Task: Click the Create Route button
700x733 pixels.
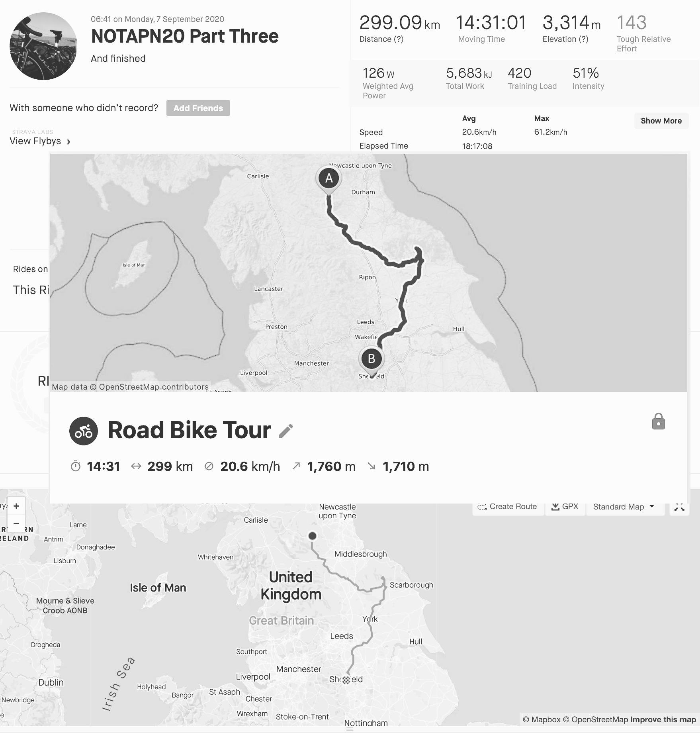Action: coord(508,507)
